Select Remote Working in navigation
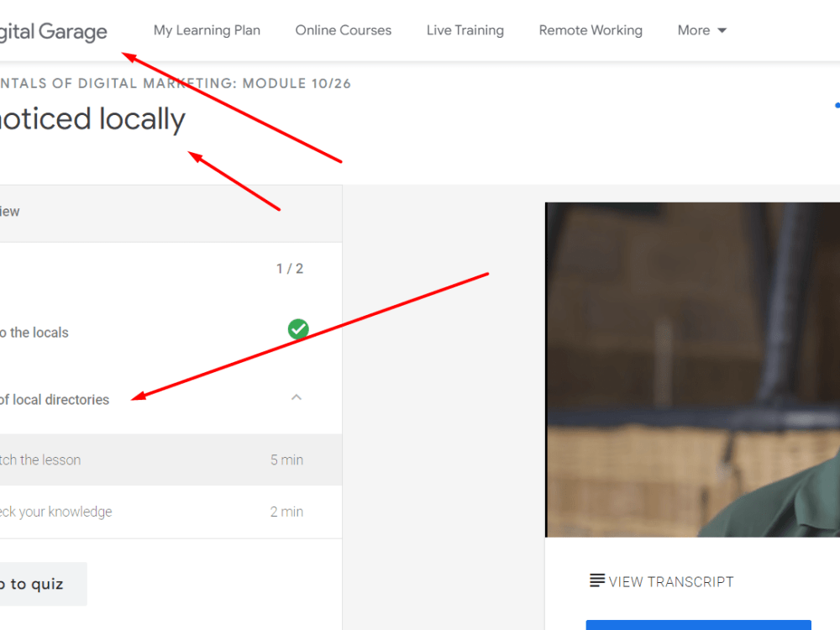This screenshot has height=630, width=840. coord(591,30)
